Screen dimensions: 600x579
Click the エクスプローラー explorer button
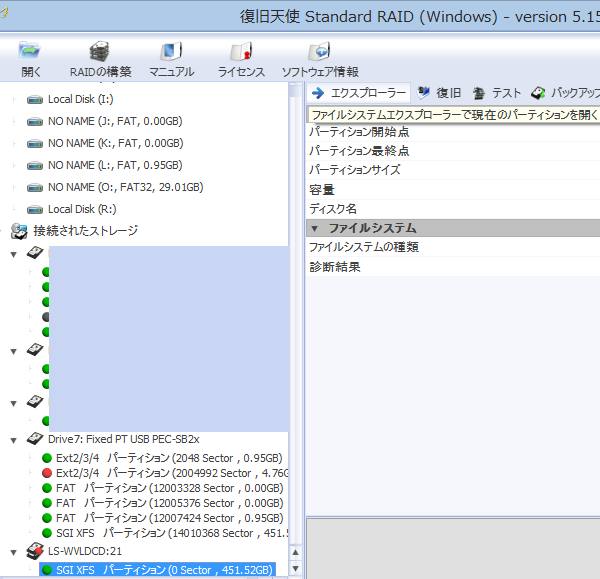point(359,93)
